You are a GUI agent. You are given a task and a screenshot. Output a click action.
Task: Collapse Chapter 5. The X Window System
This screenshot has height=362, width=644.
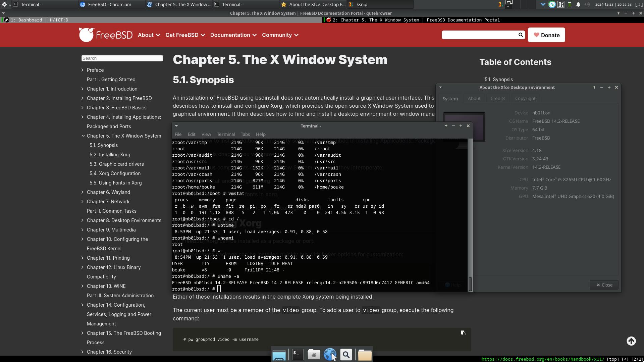point(83,136)
